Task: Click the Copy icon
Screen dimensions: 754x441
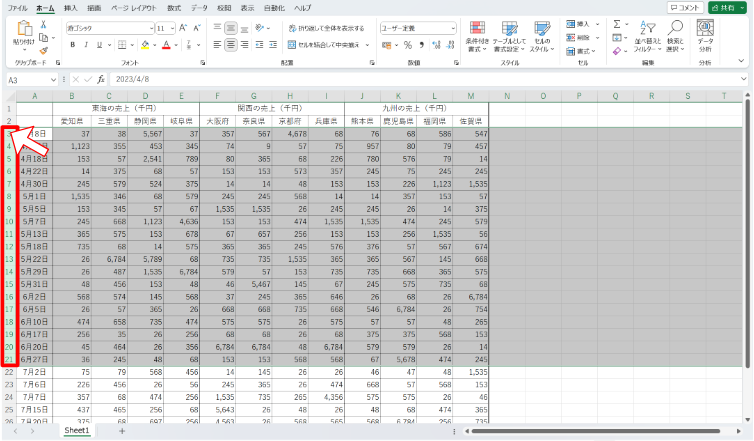Action: coord(43,37)
